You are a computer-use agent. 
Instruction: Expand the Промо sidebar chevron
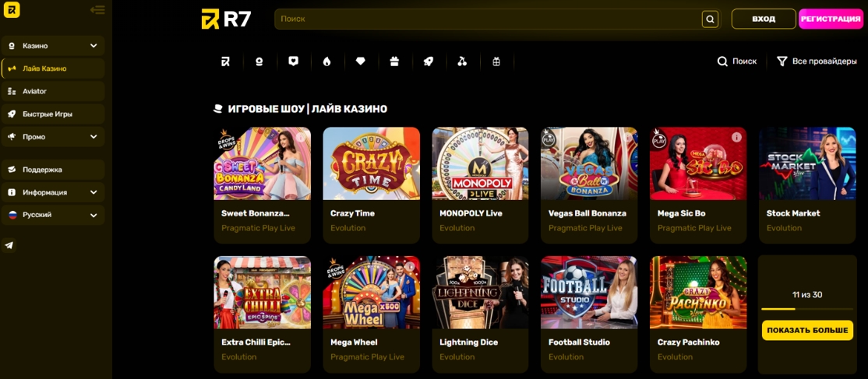click(x=94, y=137)
